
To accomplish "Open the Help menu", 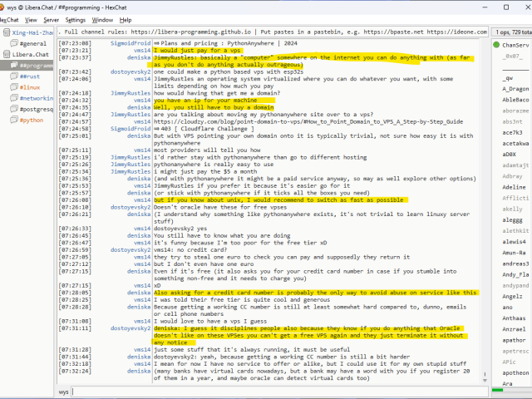I will tap(126, 19).
